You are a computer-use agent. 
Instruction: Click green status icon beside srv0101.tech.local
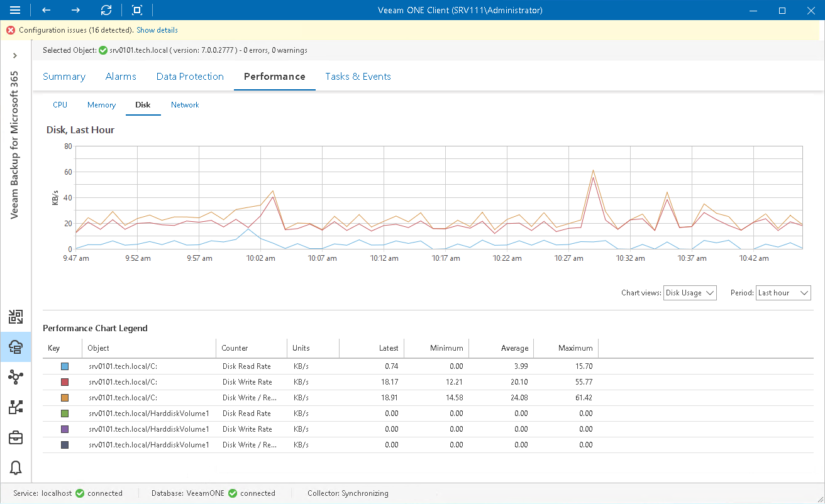103,50
